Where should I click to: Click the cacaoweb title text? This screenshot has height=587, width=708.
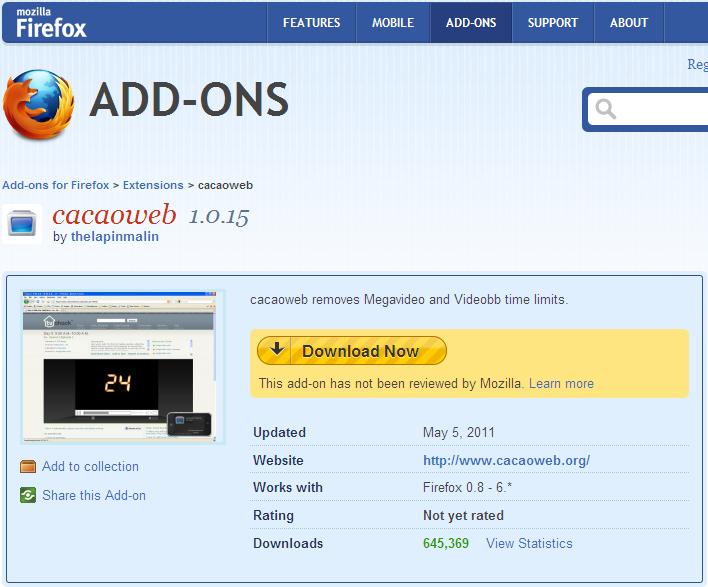pyautogui.click(x=114, y=214)
